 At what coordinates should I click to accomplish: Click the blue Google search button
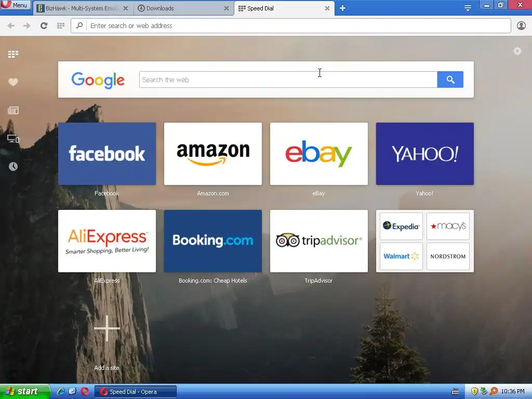[450, 79]
